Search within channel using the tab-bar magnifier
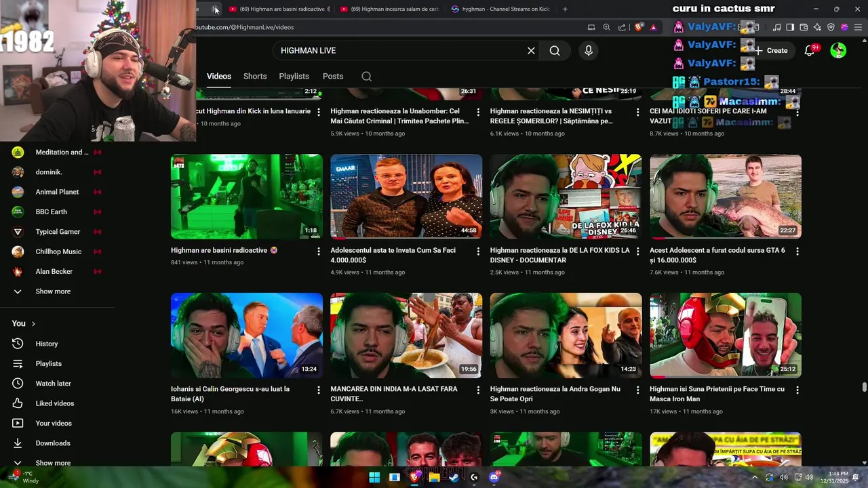The width and height of the screenshot is (868, 488). (x=367, y=77)
